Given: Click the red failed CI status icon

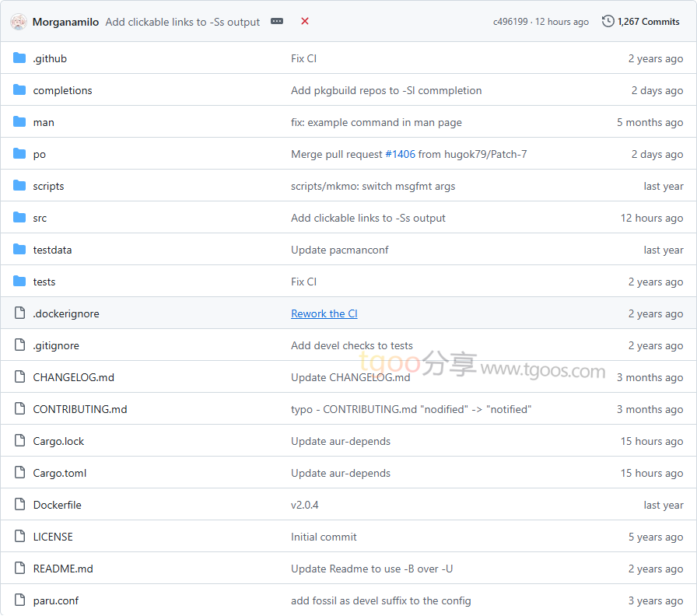Looking at the screenshot, I should tap(305, 22).
